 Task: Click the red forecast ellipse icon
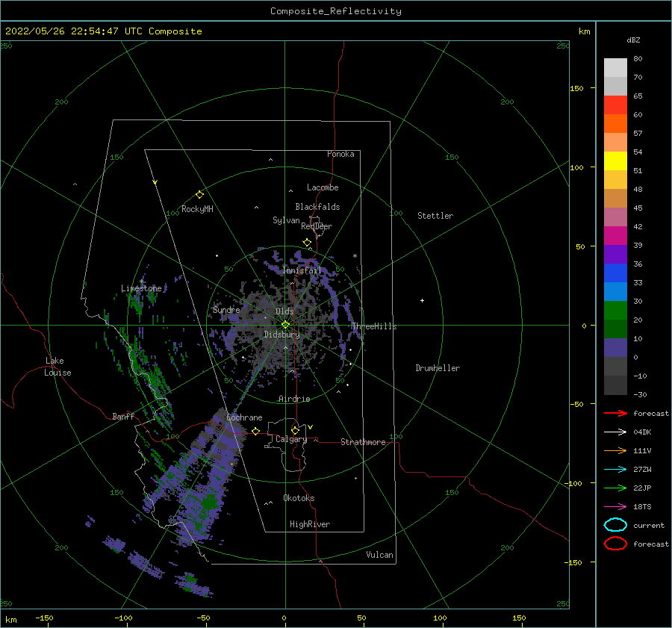tap(615, 544)
